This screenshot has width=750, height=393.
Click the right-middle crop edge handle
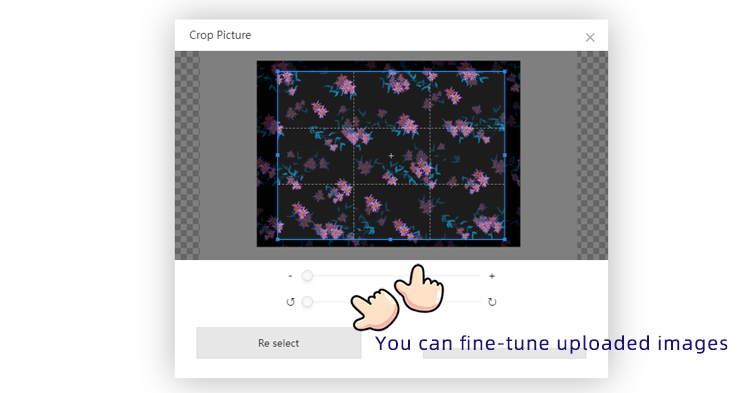tap(505, 155)
